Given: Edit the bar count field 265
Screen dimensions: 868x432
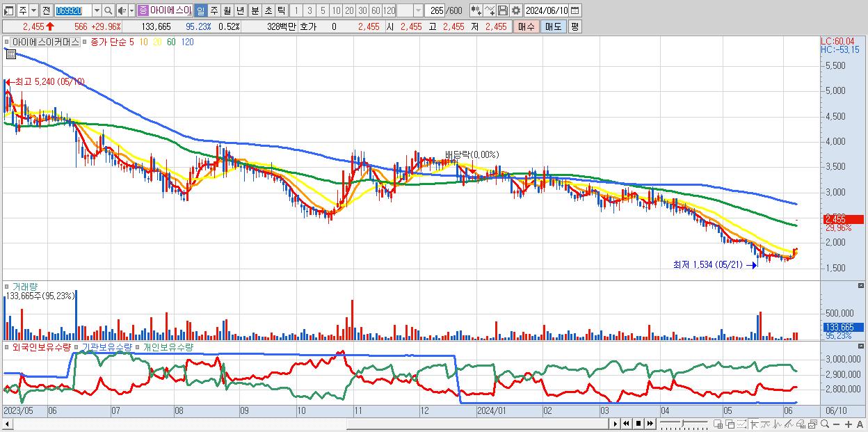Looking at the screenshot, I should coord(435,10).
